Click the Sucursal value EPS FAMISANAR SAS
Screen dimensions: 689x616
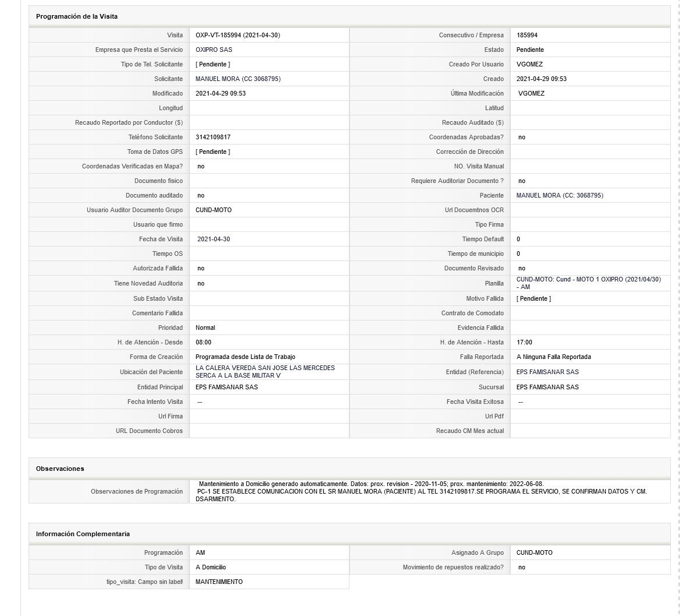(547, 388)
